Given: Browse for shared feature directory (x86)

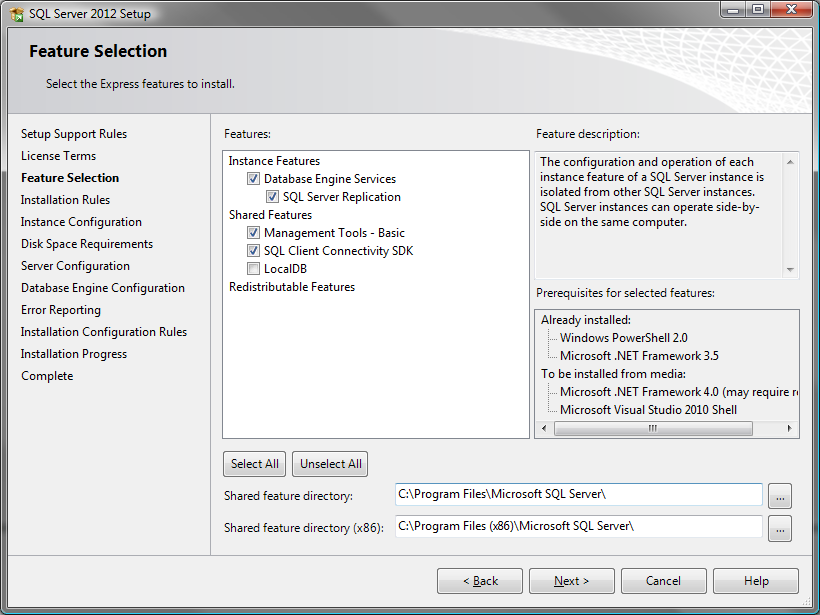Looking at the screenshot, I should tap(780, 529).
